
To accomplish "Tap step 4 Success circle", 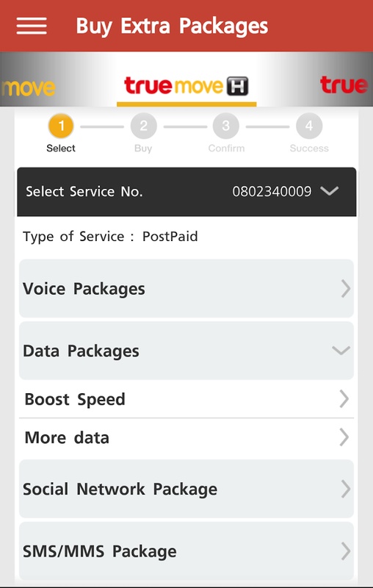I will 309,126.
